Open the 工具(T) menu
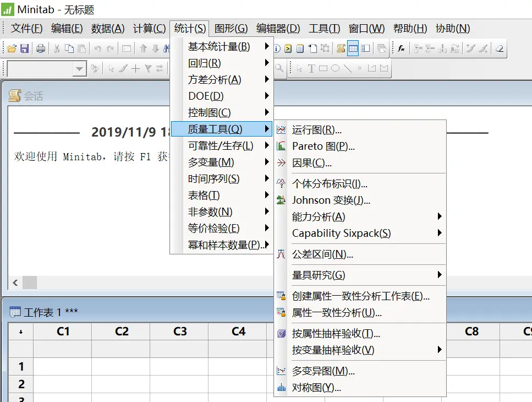 (325, 29)
